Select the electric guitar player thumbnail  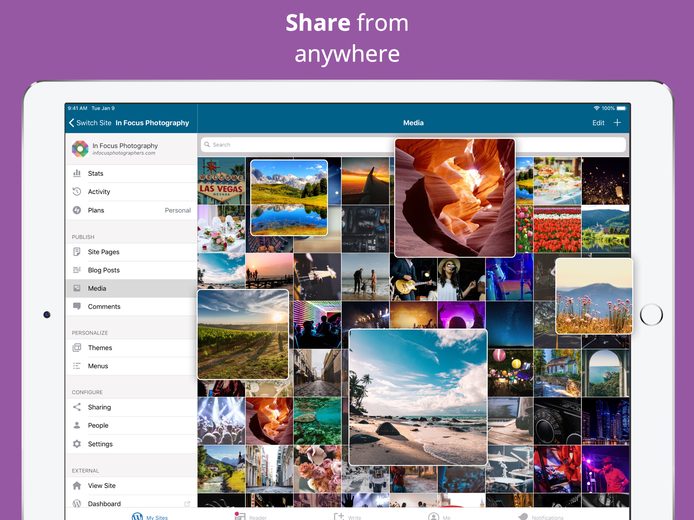tap(413, 277)
